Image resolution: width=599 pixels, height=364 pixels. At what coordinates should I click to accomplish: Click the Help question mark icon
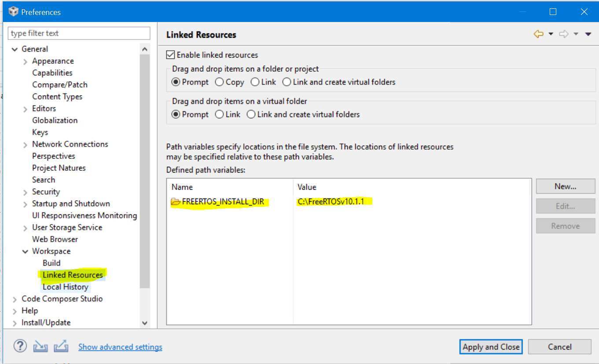[20, 346]
